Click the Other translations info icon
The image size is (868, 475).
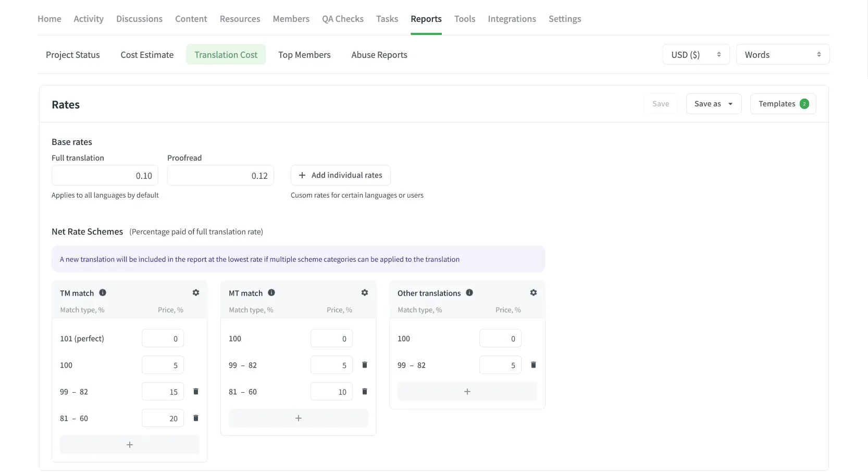coord(469,293)
